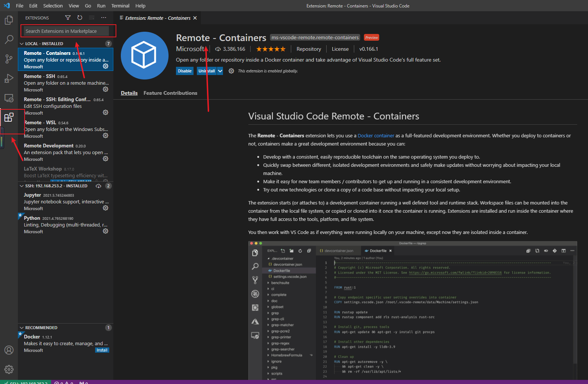Viewport: 588px width, 384px height.
Task: Open the Help menu
Action: point(141,6)
